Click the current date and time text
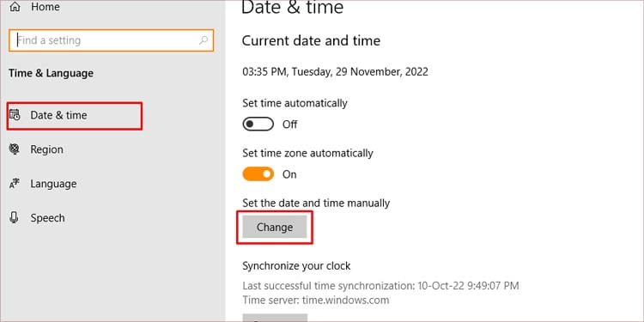This screenshot has width=644, height=322. 335,72
